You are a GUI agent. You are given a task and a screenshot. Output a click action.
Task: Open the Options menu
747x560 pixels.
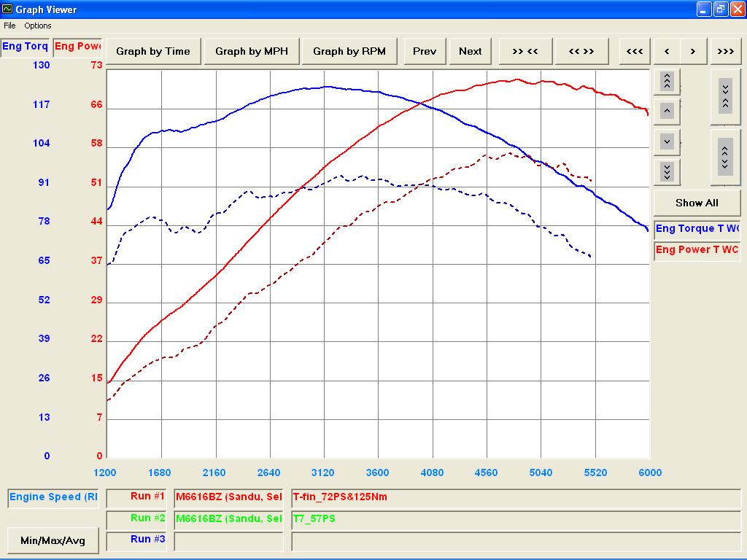[x=38, y=26]
